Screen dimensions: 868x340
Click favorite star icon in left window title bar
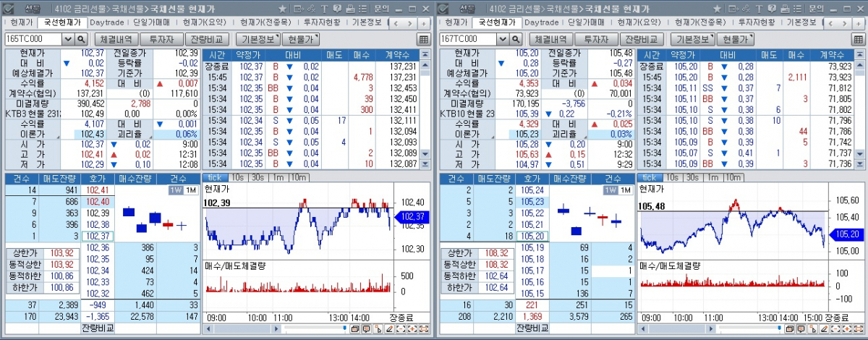[x=282, y=9]
